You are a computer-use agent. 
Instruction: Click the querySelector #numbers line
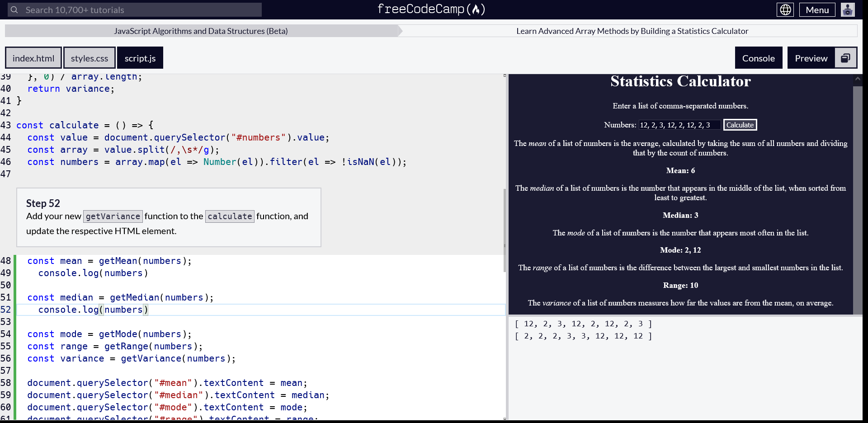[178, 137]
